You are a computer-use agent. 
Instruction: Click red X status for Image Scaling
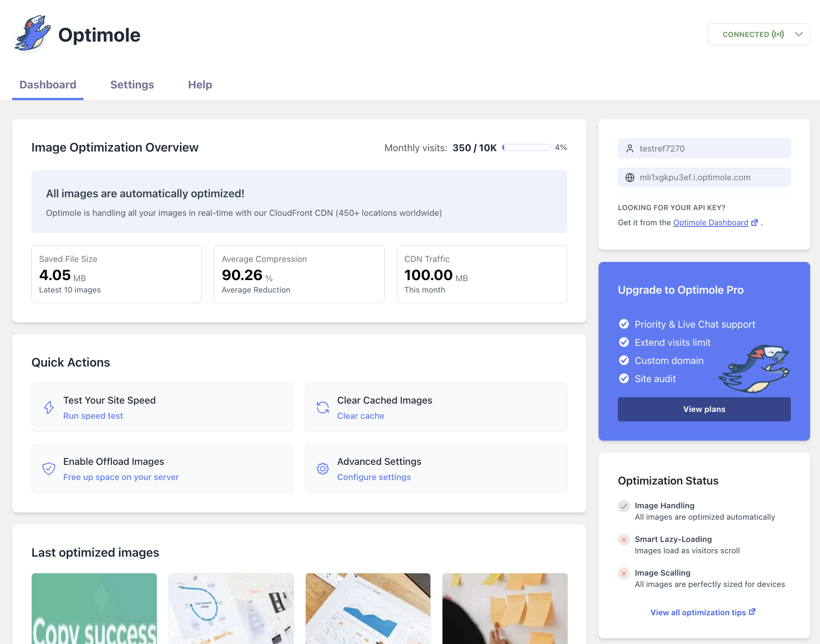tap(624, 573)
